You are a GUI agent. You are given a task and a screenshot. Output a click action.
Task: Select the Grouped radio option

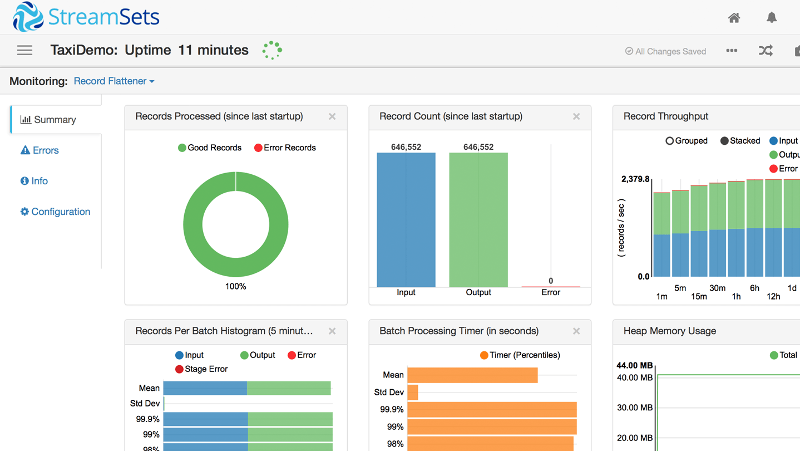click(670, 141)
